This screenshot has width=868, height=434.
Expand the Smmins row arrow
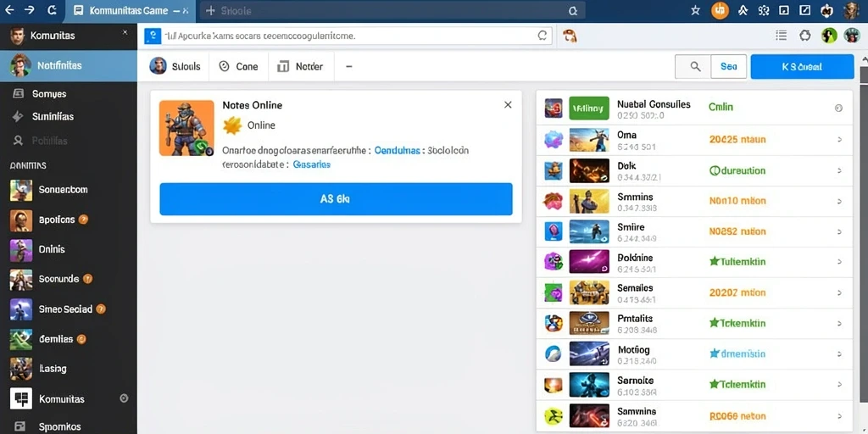click(x=840, y=202)
